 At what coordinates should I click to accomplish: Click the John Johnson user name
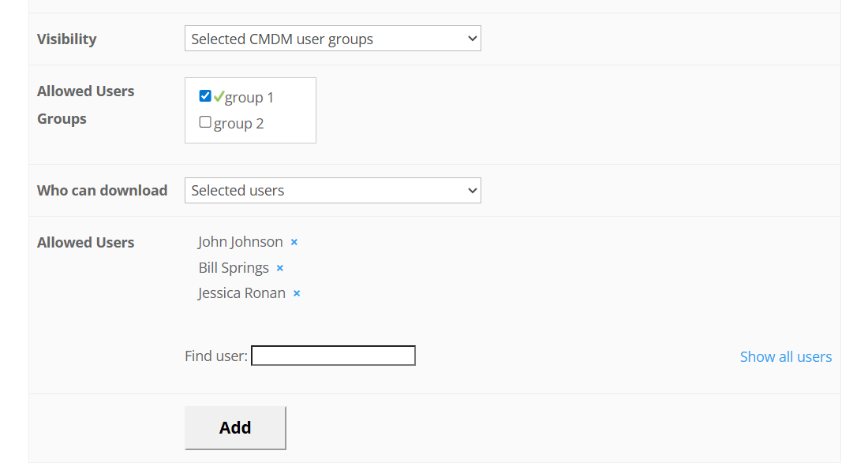[241, 242]
